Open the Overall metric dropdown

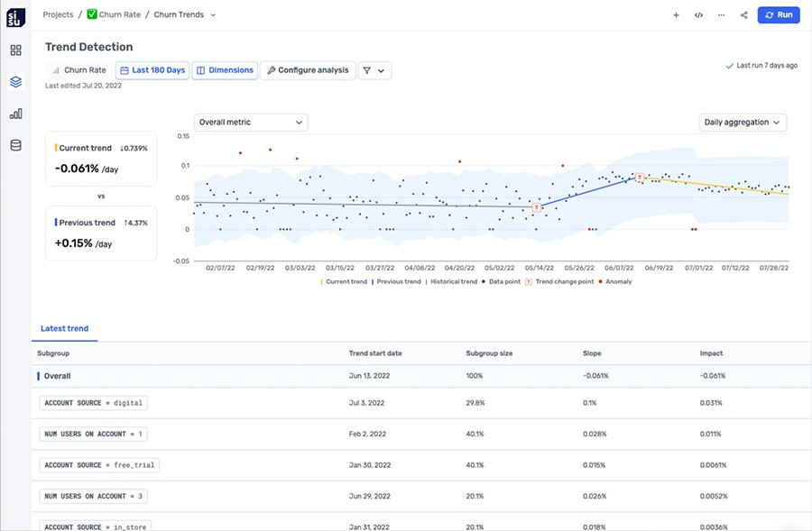coord(250,122)
